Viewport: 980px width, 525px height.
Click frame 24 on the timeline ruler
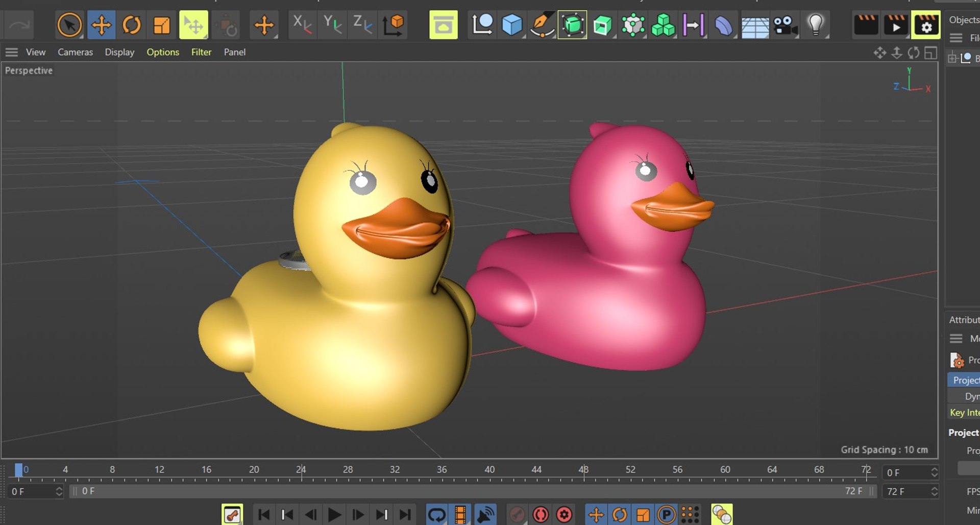tap(301, 469)
